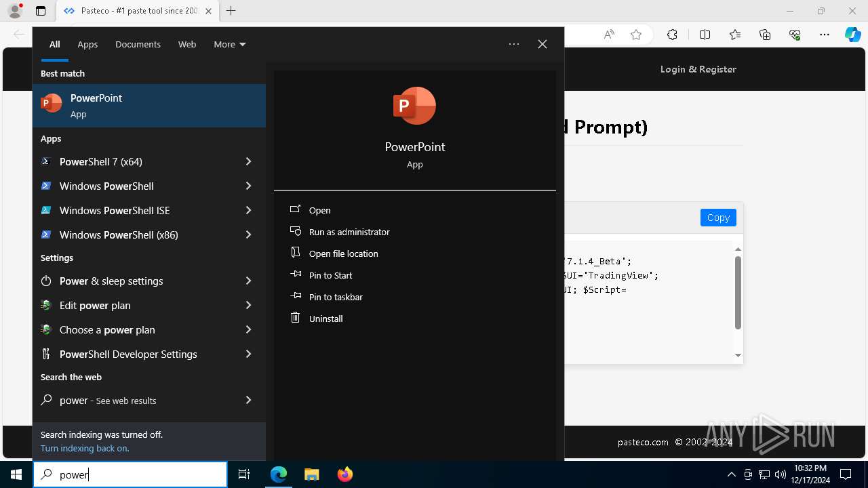Expand Windows PowerShell ISE chevron
The width and height of the screenshot is (868, 488).
point(248,210)
